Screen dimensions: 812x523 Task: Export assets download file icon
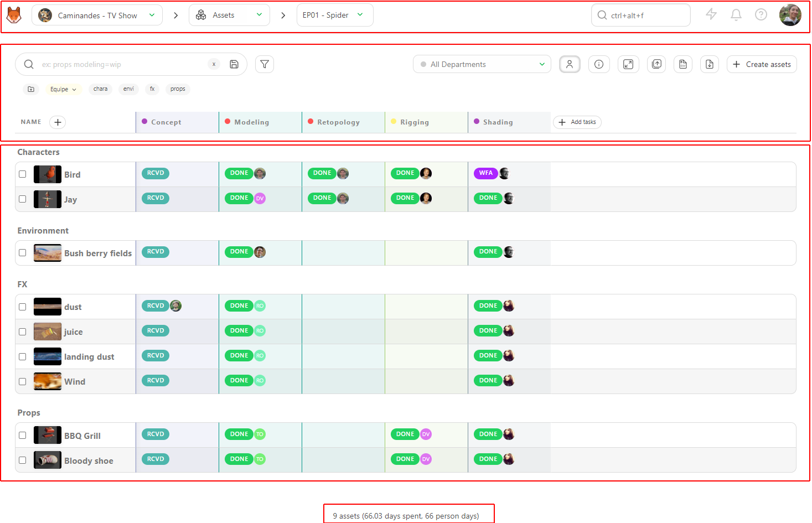tap(710, 64)
